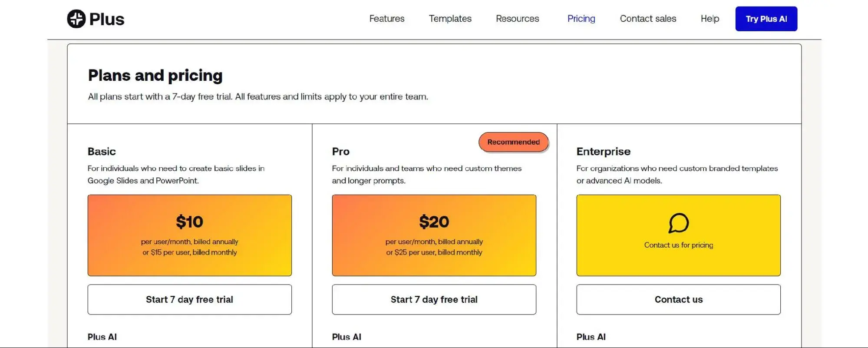The width and height of the screenshot is (868, 348).
Task: Start 7 day free trial for Pro
Action: coord(434,299)
